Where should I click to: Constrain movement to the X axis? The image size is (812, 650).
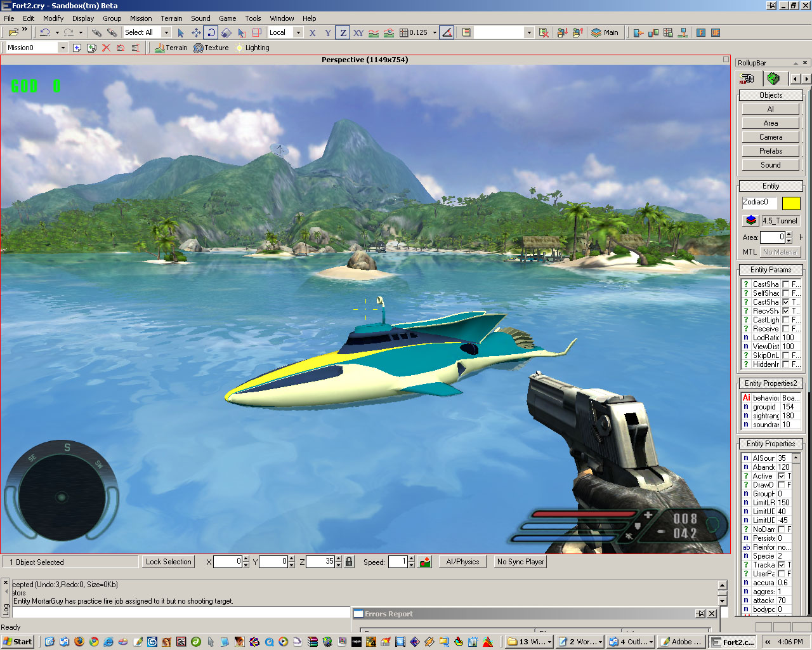click(x=313, y=32)
